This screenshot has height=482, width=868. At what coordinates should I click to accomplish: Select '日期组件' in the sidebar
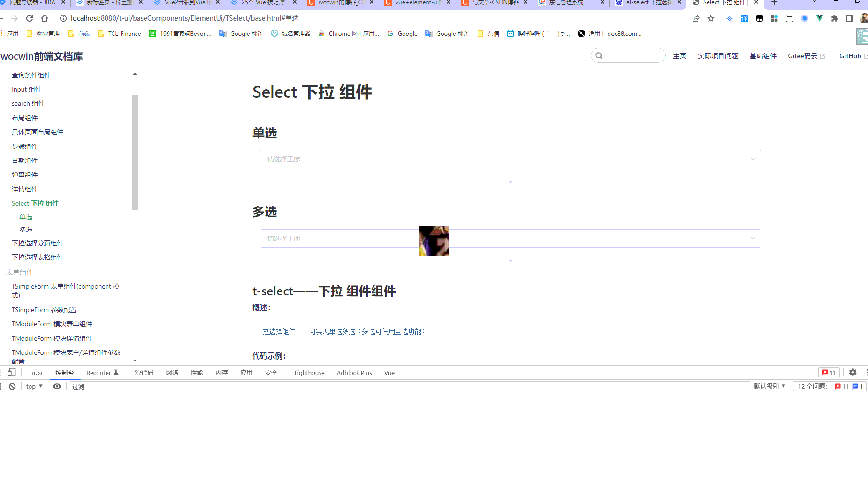[25, 161]
